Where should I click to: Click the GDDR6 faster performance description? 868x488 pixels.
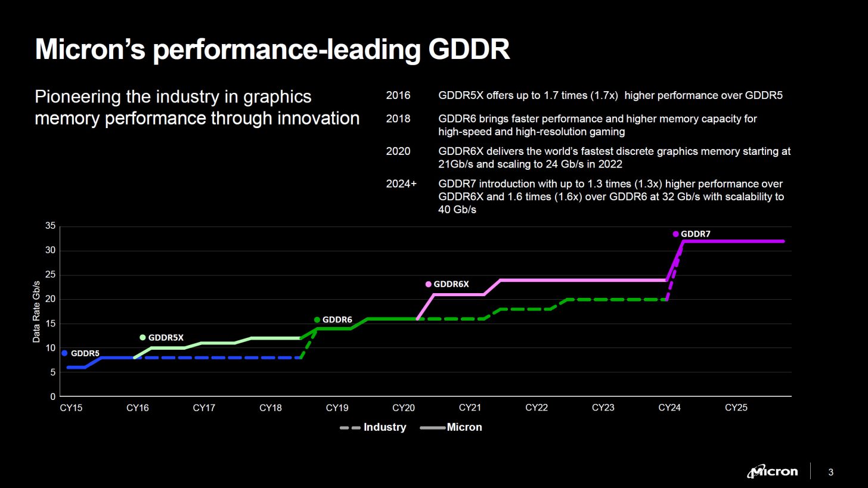(x=597, y=125)
